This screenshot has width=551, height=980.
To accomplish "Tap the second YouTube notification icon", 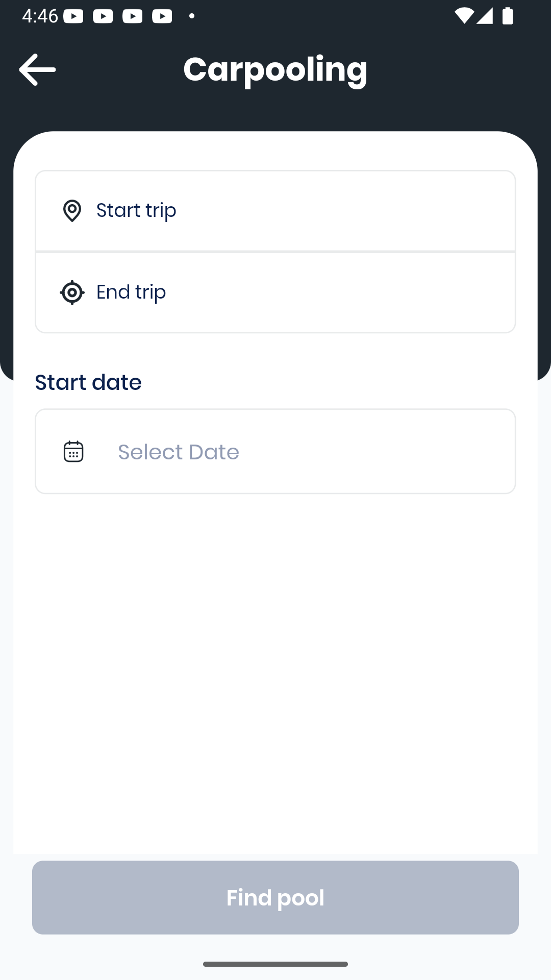I will (x=103, y=16).
